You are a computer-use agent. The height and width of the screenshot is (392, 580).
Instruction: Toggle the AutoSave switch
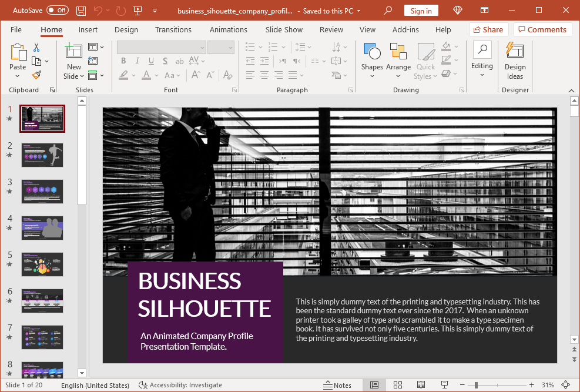click(x=58, y=11)
